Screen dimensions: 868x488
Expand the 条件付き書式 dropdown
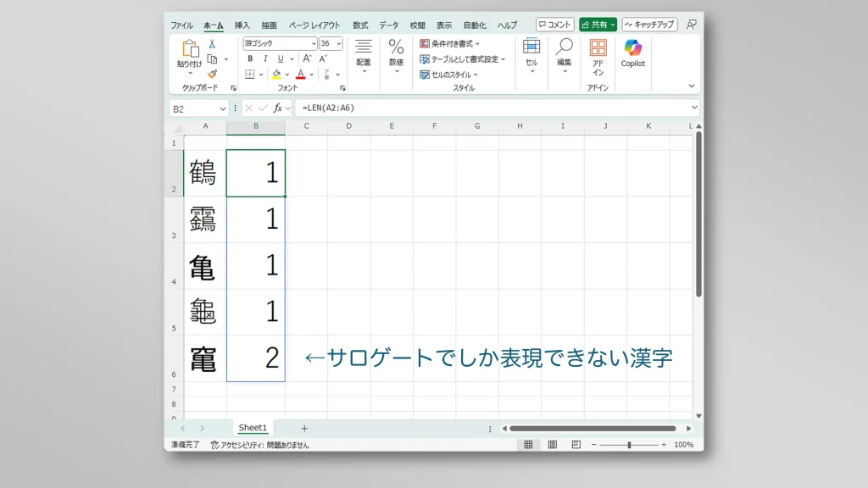click(x=449, y=43)
